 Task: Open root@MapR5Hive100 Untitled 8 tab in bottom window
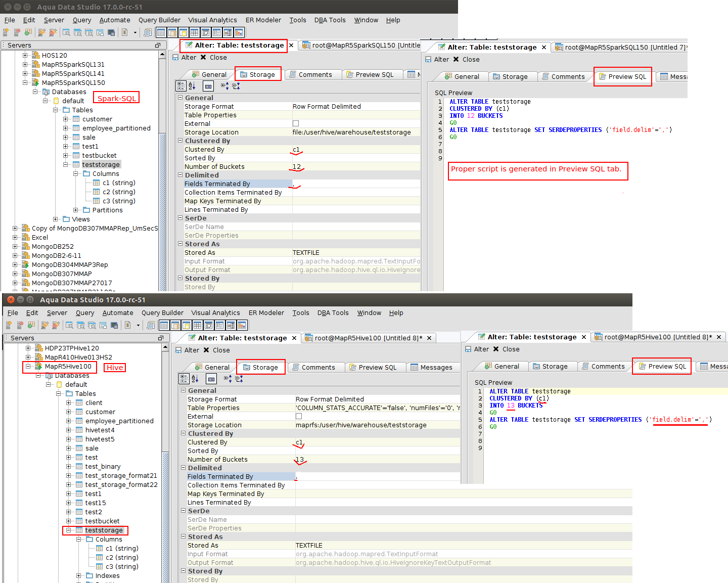click(x=369, y=338)
